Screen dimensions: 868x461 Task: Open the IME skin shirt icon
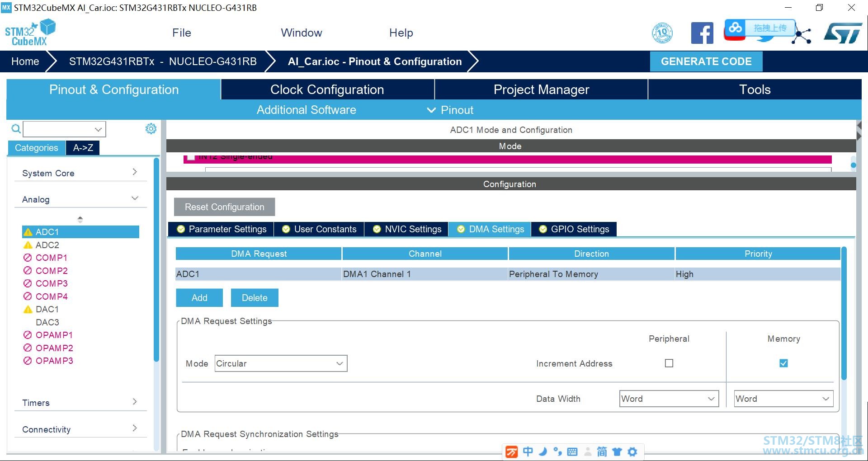click(617, 452)
